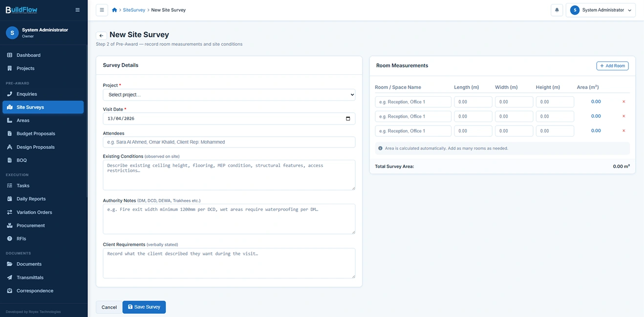This screenshot has width=644, height=317.
Task: Remove the first room row with red X
Action: tap(623, 102)
